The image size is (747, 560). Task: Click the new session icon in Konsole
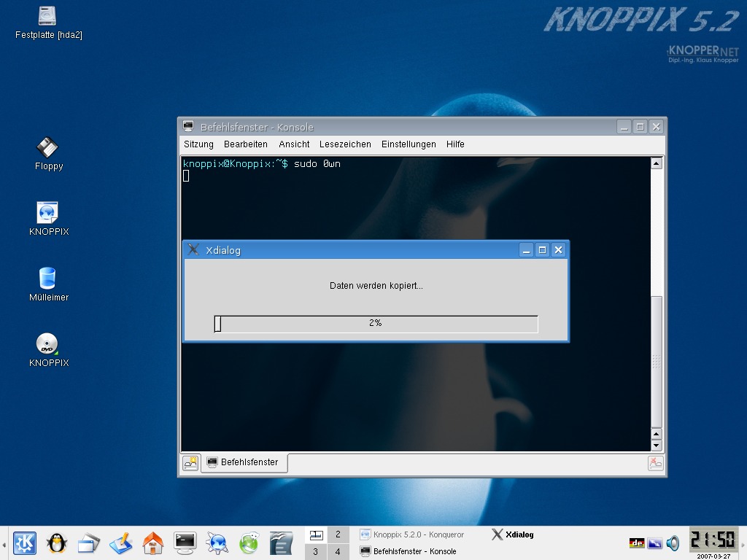pos(190,463)
